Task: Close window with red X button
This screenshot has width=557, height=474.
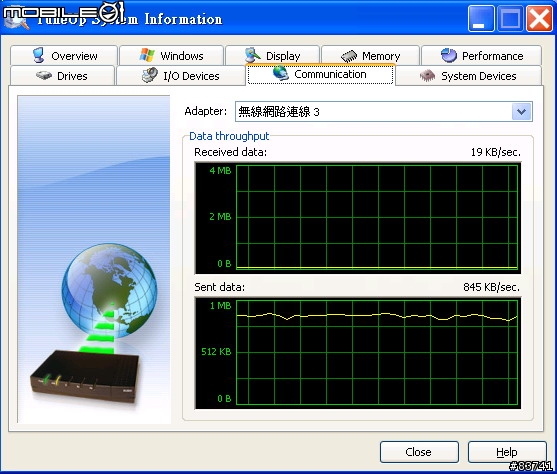Action: pos(539,18)
